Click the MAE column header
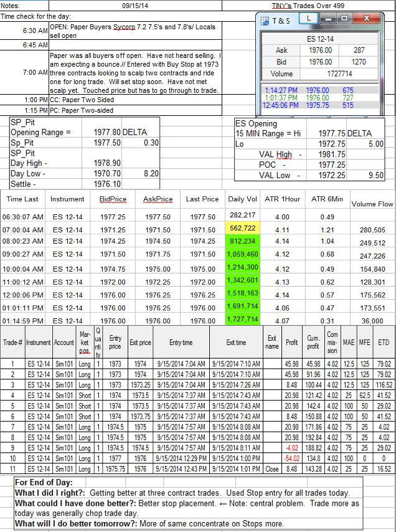 pos(349,343)
